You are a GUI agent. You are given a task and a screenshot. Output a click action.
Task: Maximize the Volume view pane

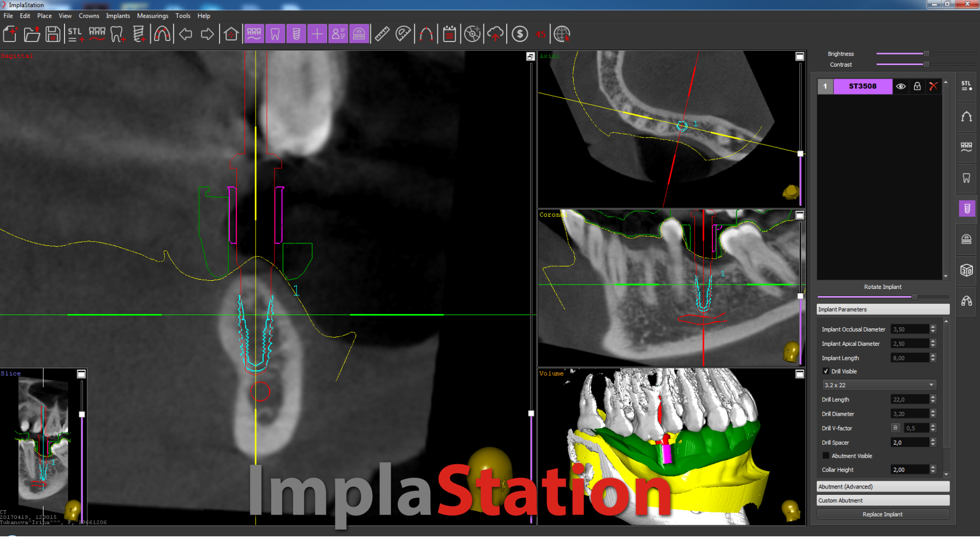pyautogui.click(x=800, y=374)
